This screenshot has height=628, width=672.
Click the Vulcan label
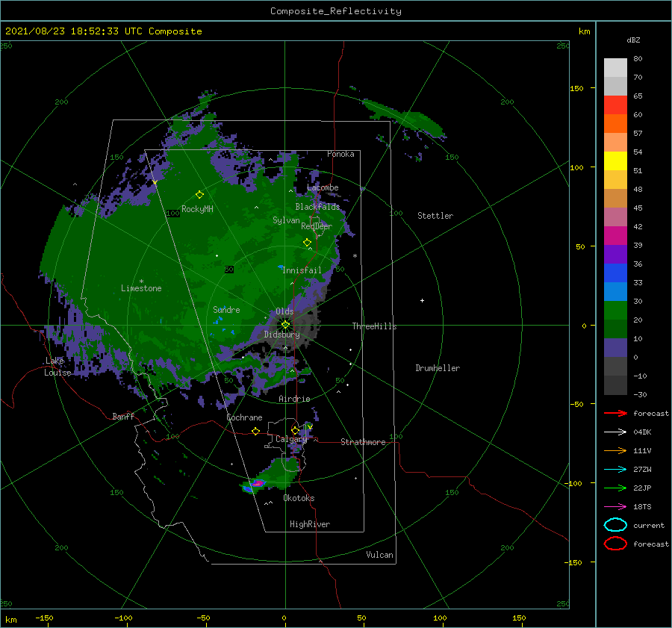coord(379,555)
